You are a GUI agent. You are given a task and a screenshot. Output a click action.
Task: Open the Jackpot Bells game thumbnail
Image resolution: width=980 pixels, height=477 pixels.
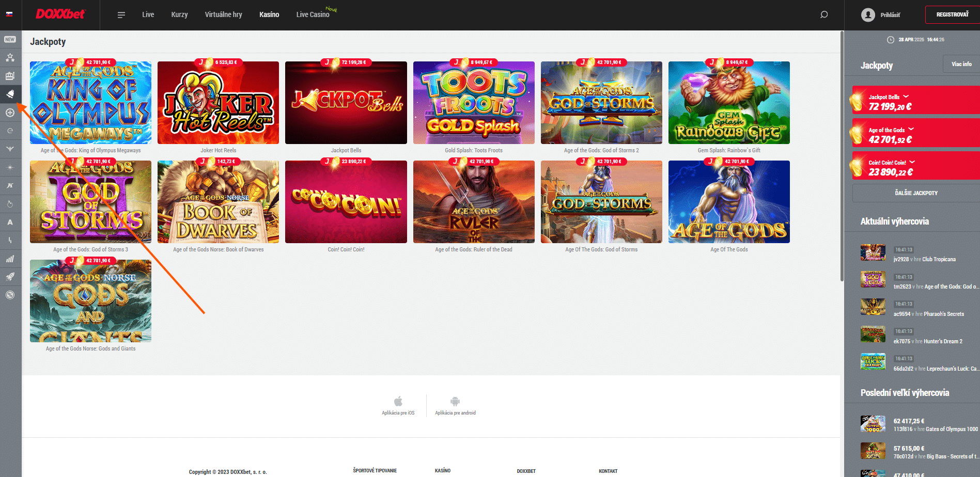346,103
